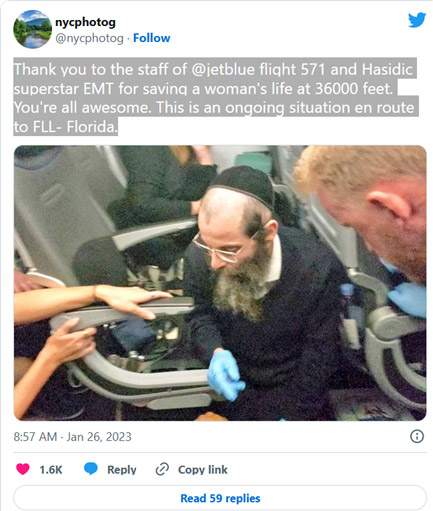Image resolution: width=433 pixels, height=511 pixels.
Task: Like the tweet with the heart icon
Action: pos(23,469)
